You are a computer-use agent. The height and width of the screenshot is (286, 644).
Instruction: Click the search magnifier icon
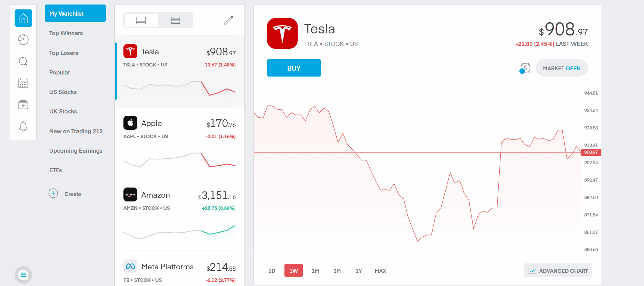tap(23, 62)
